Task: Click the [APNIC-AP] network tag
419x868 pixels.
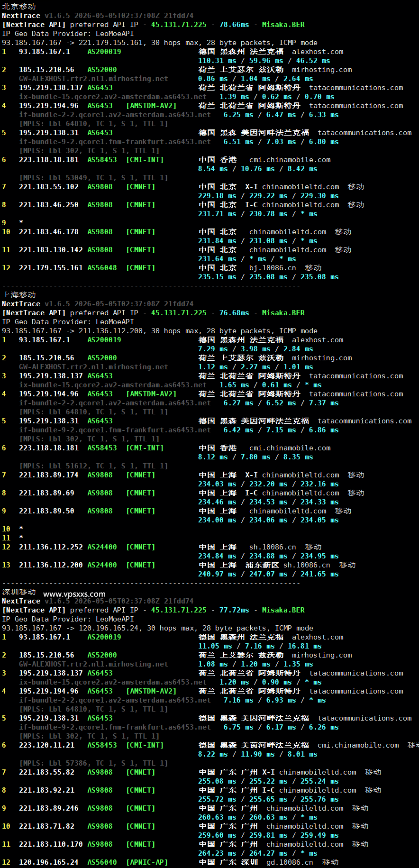Action: [x=147, y=862]
